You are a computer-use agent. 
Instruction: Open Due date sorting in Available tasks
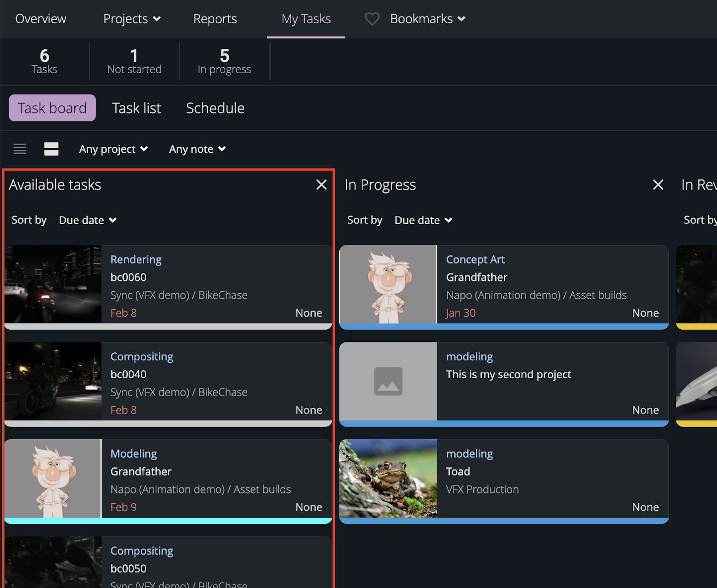87,220
